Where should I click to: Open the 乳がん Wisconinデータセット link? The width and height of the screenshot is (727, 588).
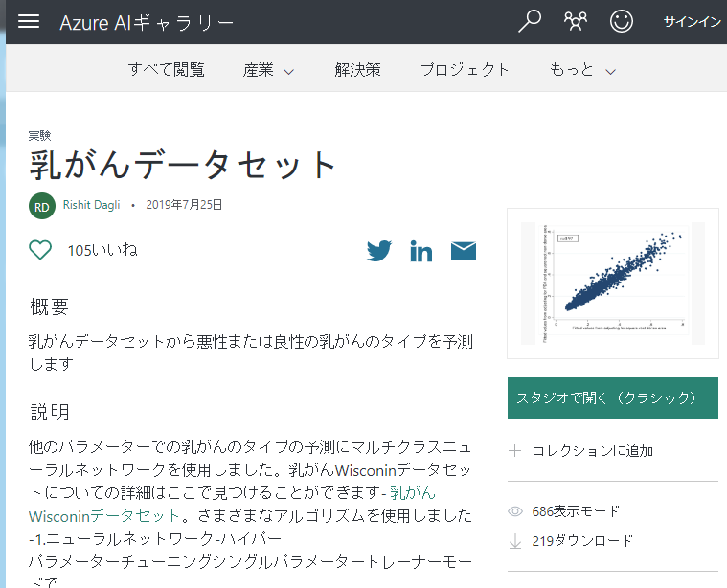(x=232, y=504)
